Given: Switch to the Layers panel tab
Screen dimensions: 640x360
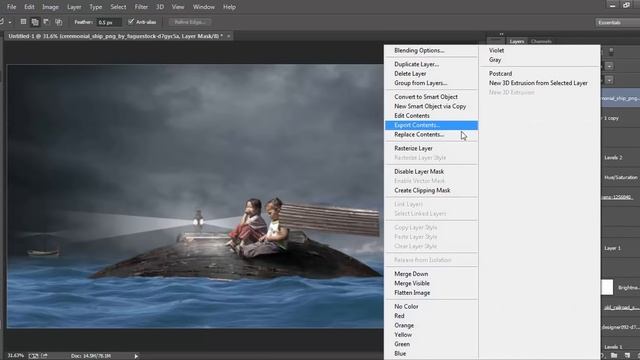Looking at the screenshot, I should coord(517,42).
